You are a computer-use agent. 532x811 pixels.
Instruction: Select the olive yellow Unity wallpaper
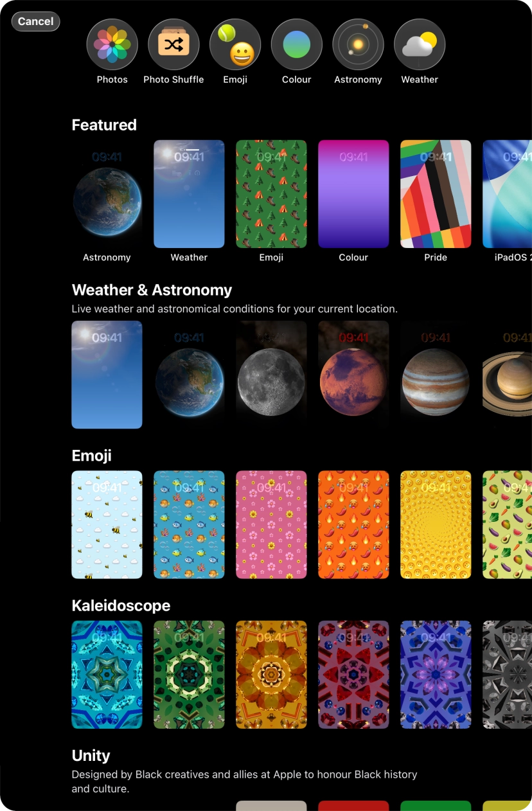click(508, 806)
